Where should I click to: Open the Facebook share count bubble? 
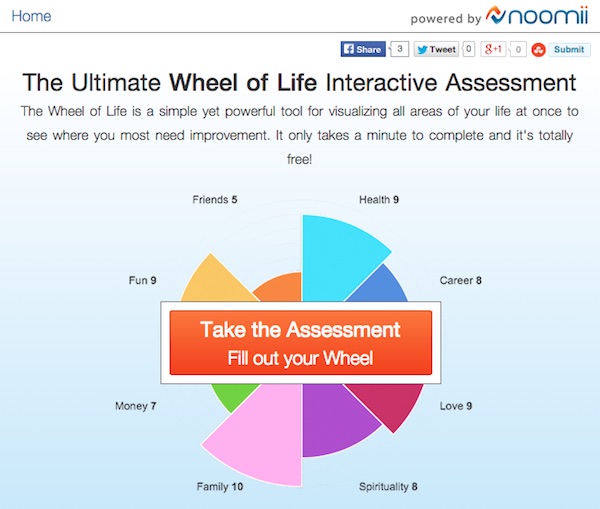pos(399,49)
